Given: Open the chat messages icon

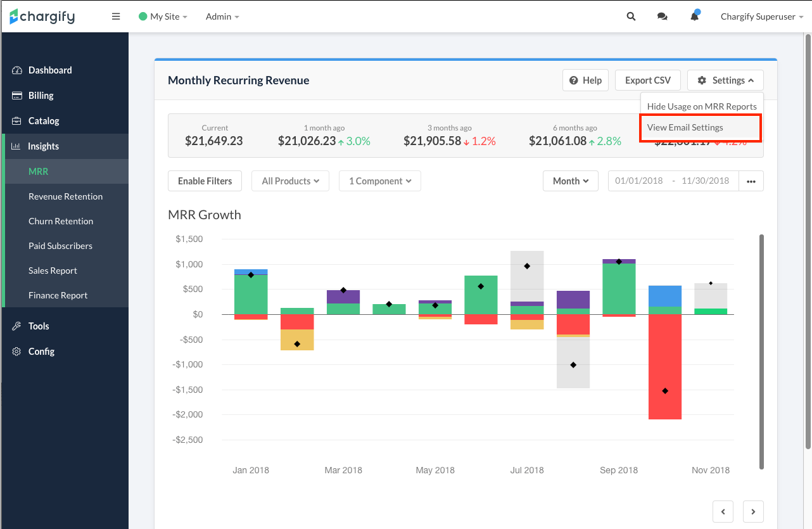Looking at the screenshot, I should (x=663, y=16).
